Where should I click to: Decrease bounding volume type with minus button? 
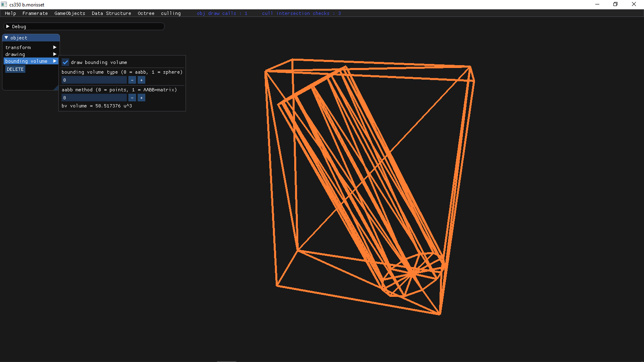[132, 80]
